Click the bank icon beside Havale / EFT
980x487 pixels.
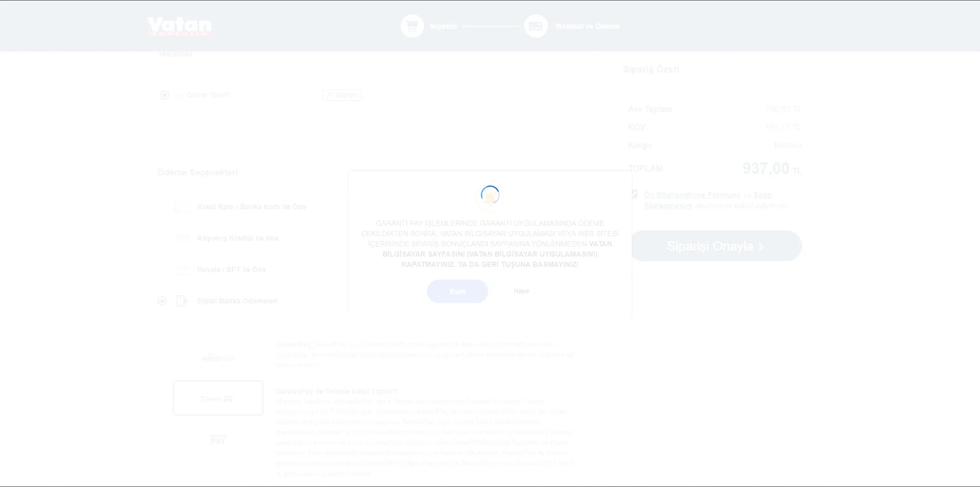pos(182,269)
